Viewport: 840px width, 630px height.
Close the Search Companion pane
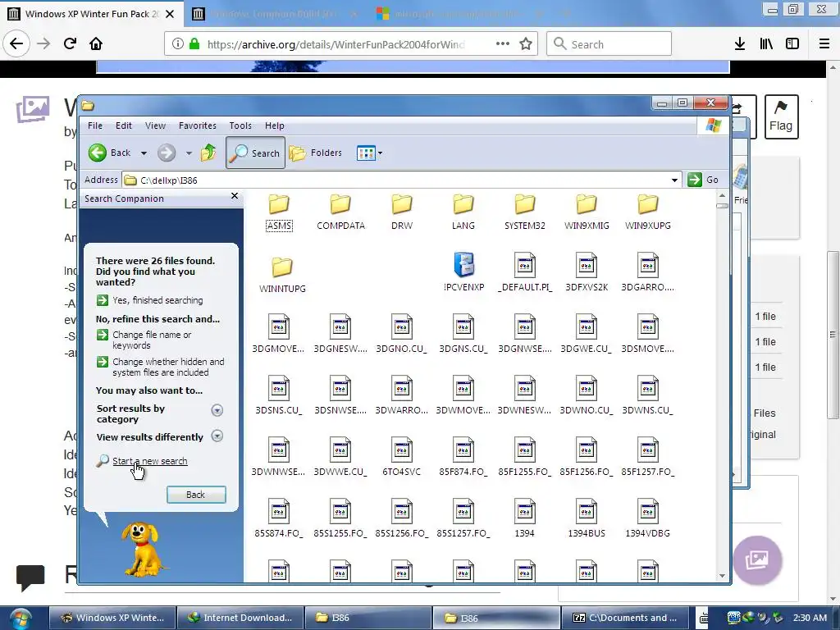pos(234,196)
